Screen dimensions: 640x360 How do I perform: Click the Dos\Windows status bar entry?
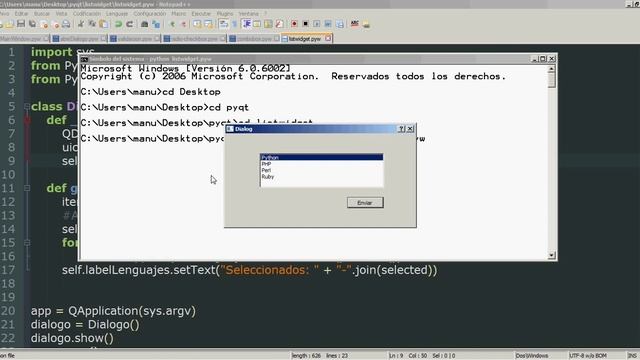532,356
